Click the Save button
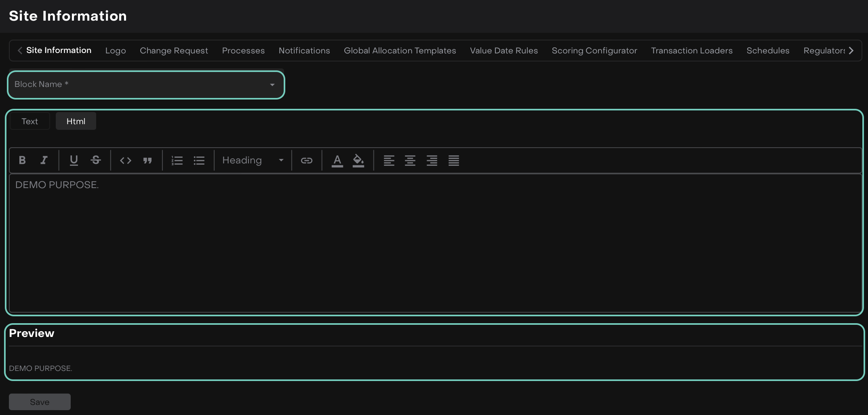Screen dimensions: 868x415 [40, 402]
